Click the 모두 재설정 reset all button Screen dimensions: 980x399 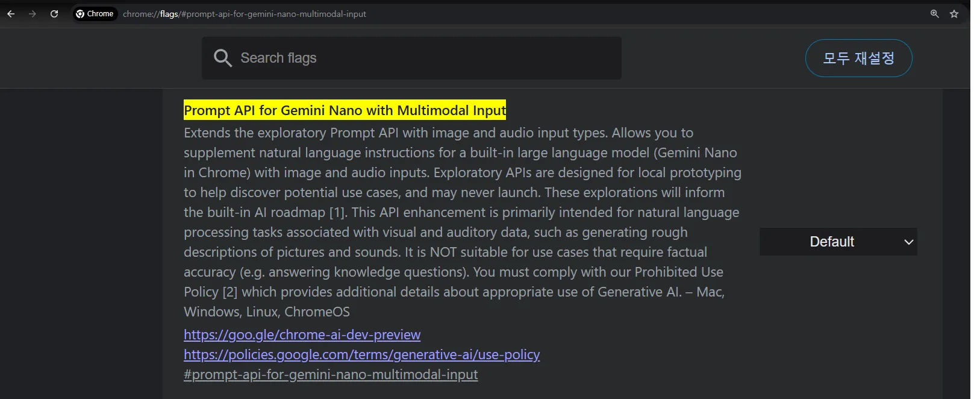pos(858,58)
